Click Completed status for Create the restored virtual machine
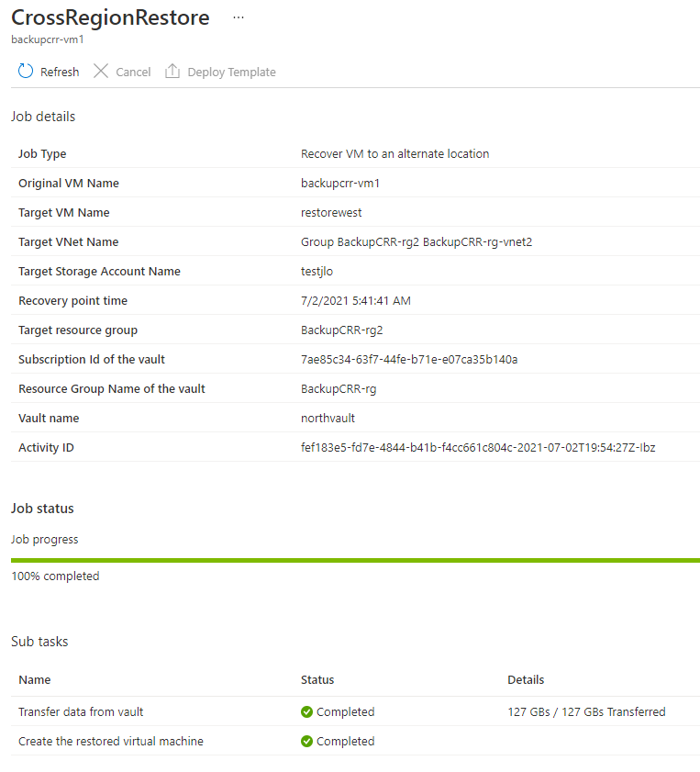The height and width of the screenshot is (772, 700). point(345,742)
